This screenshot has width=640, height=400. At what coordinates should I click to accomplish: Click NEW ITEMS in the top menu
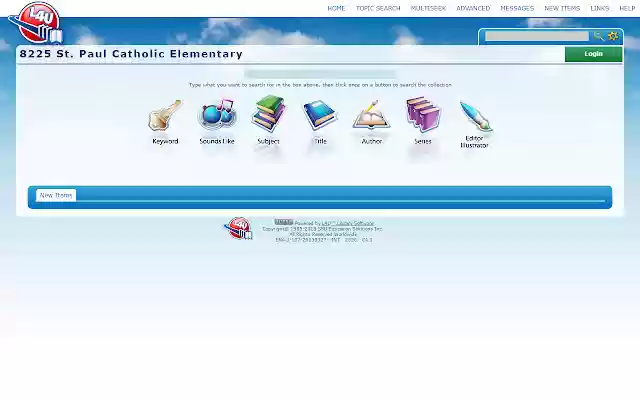562,8
